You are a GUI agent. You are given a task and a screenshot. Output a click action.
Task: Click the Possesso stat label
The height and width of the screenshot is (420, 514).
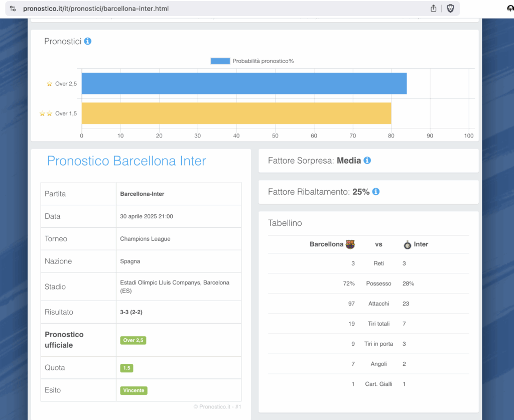[x=378, y=284]
